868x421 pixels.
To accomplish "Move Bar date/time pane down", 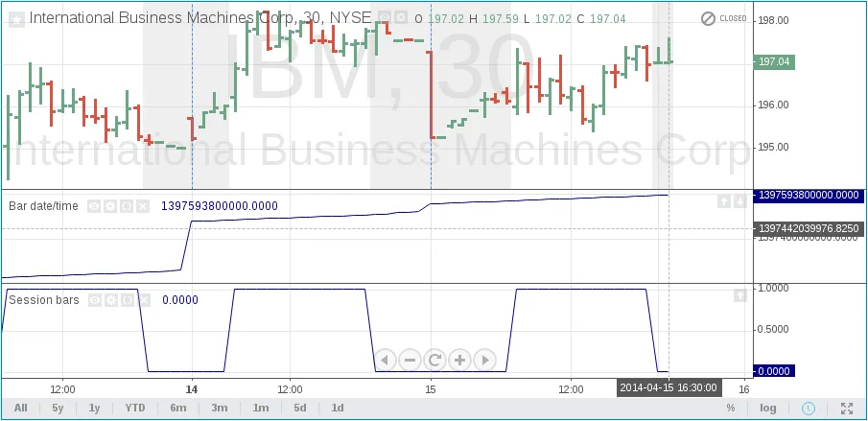I will coord(739,200).
